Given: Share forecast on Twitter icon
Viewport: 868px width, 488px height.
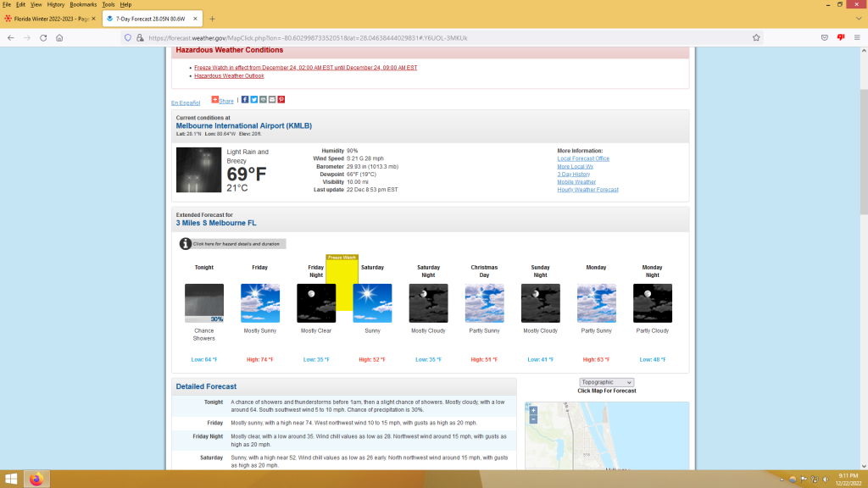Looking at the screenshot, I should 253,100.
